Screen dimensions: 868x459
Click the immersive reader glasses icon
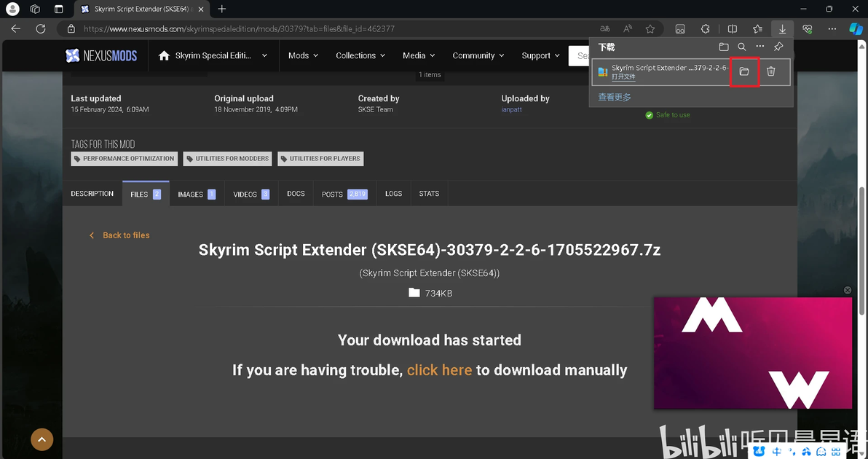click(x=680, y=29)
